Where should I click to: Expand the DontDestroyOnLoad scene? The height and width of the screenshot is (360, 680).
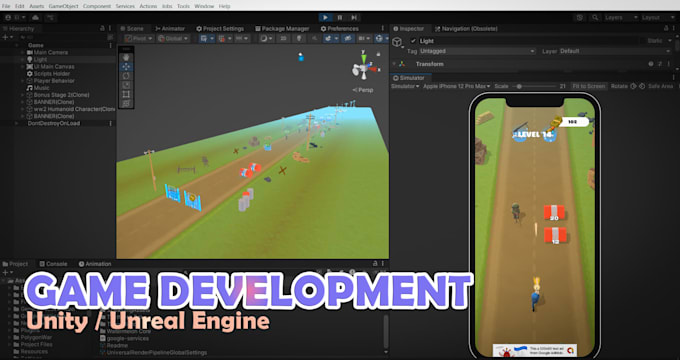point(17,123)
